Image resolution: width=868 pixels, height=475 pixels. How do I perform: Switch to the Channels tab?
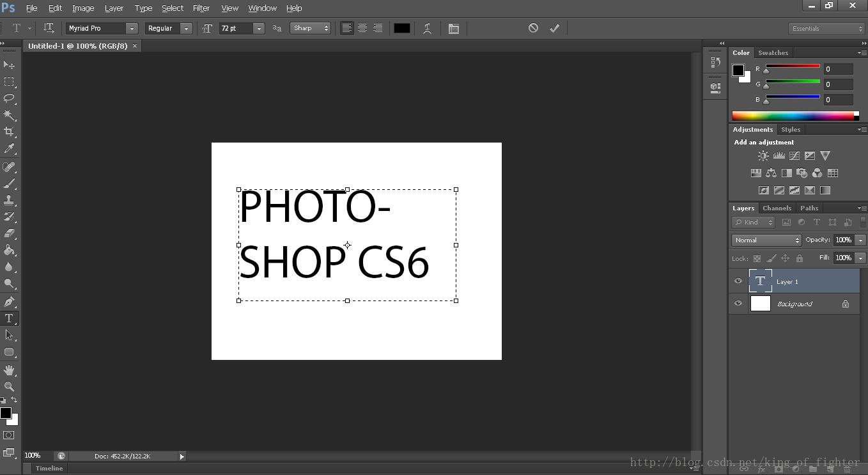point(777,208)
